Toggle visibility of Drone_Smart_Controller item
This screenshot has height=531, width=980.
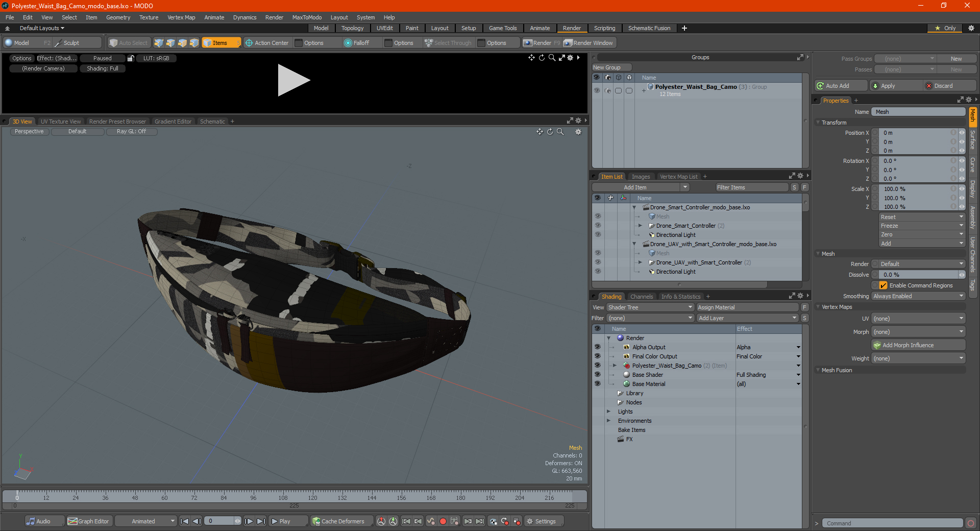[598, 226]
